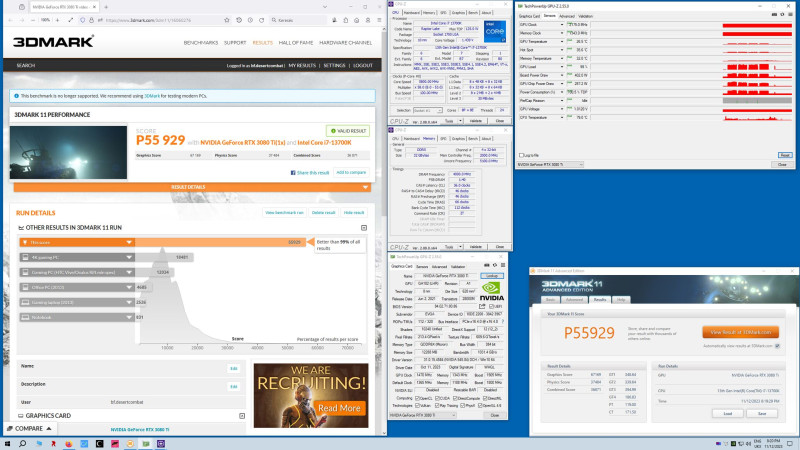Viewport: 800px width, 450px height.
Task: Click GPU Load sensor graph bar
Action: [757, 67]
